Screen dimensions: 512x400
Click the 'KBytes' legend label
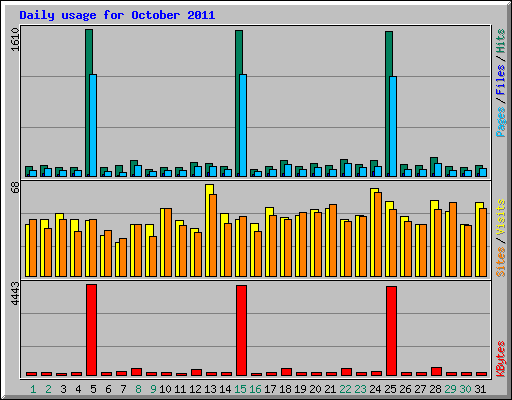[x=500, y=359]
